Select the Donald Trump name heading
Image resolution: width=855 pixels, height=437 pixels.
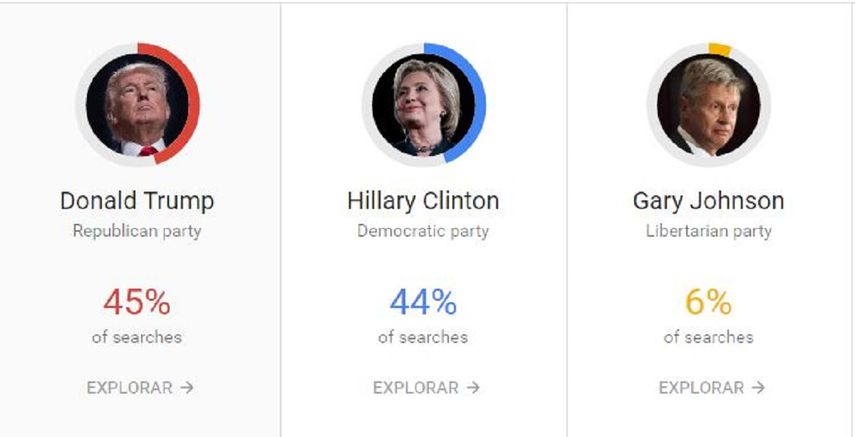coord(137,200)
